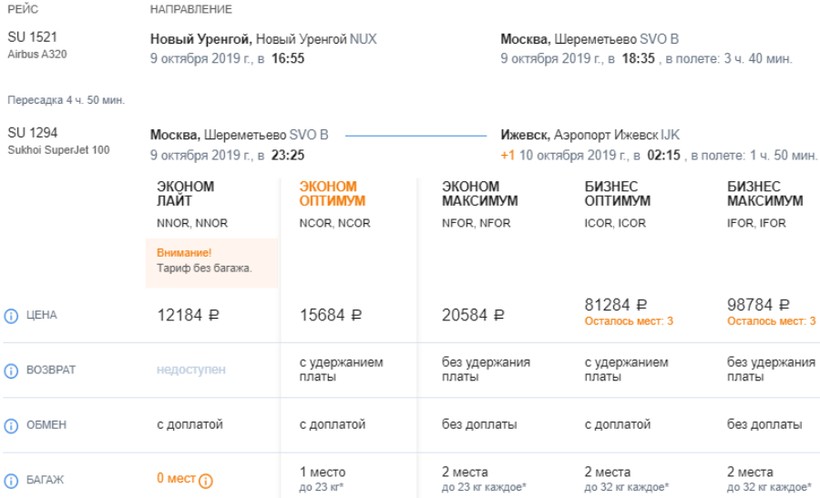The width and height of the screenshot is (820, 498).
Task: Click the info icon beside ЦЕНА
Action: click(12, 316)
